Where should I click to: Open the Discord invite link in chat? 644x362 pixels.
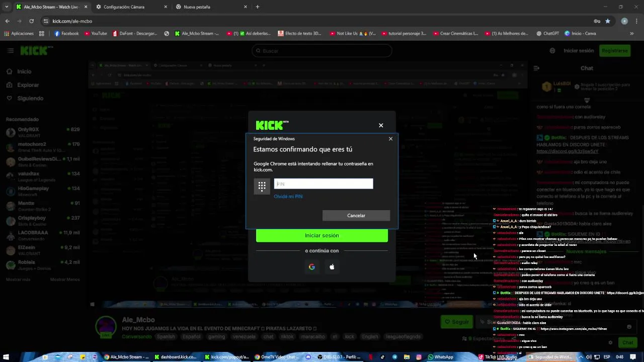(x=568, y=151)
